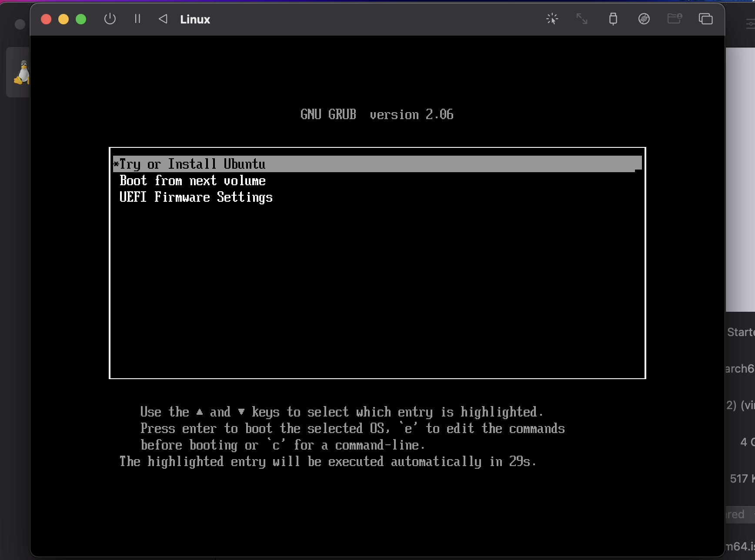
Task: Select "Try or Install Ubuntu" entry
Action: click(192, 164)
